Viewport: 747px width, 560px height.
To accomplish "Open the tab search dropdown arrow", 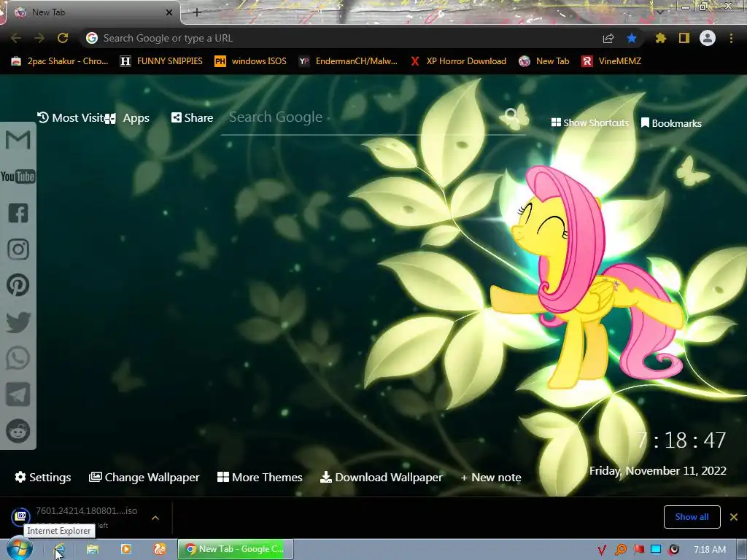I will pos(660,12).
